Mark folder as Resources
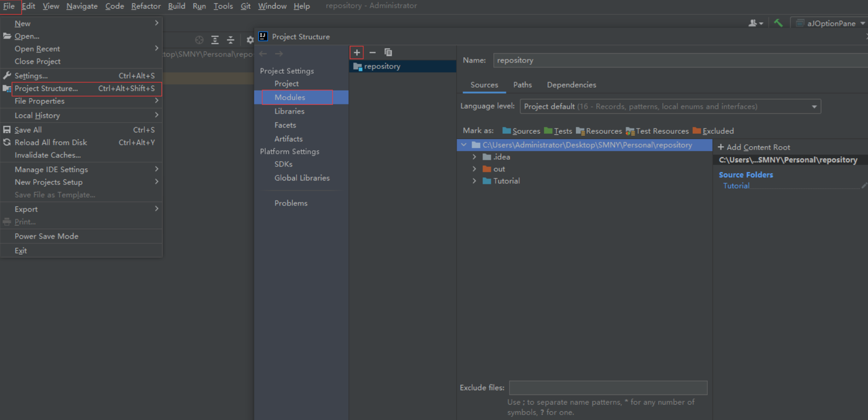This screenshot has width=868, height=420. pos(598,131)
